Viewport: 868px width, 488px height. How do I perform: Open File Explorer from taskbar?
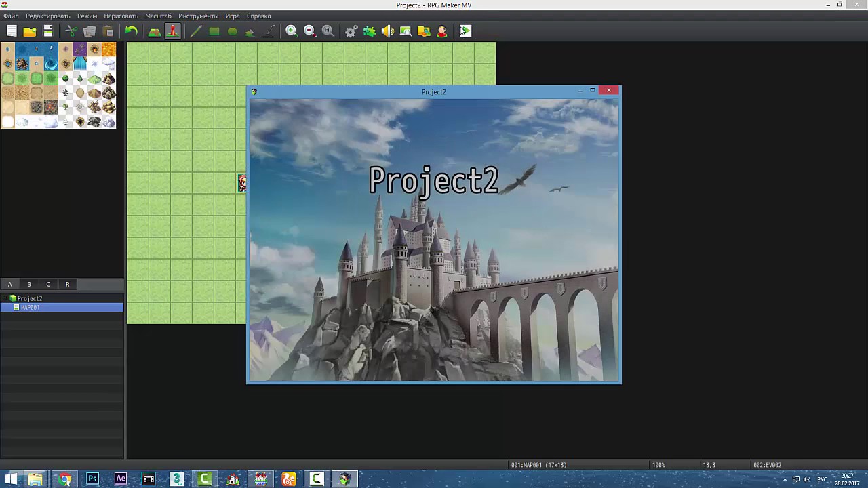[x=35, y=479]
